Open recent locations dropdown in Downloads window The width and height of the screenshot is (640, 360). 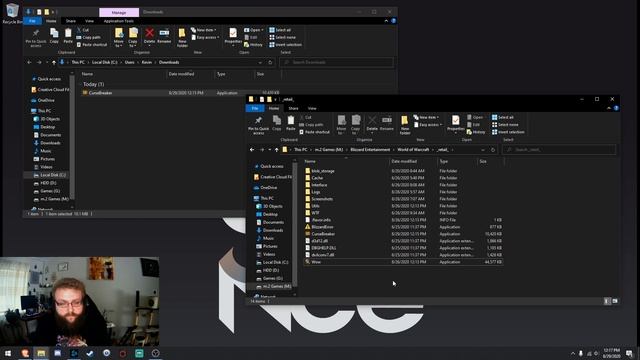tap(47, 62)
